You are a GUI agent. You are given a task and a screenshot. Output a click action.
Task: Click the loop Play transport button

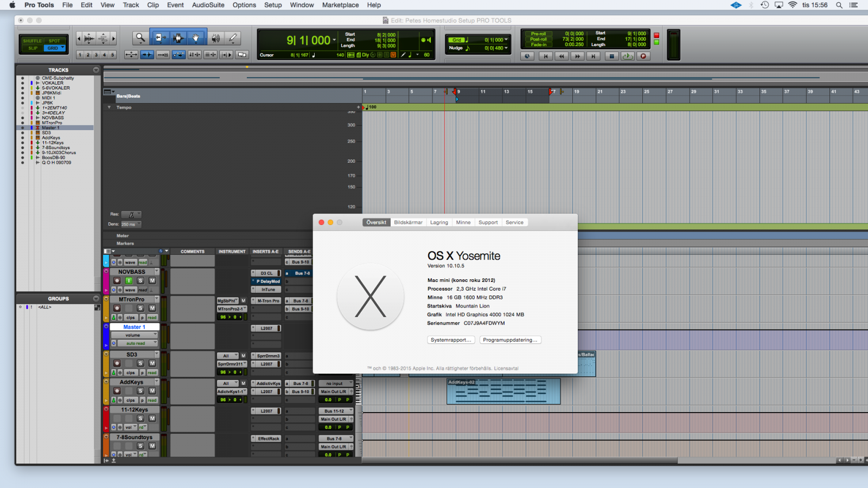click(x=628, y=56)
